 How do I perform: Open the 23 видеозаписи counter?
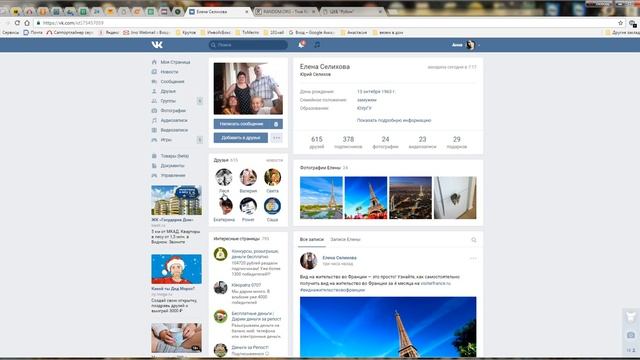click(x=422, y=142)
